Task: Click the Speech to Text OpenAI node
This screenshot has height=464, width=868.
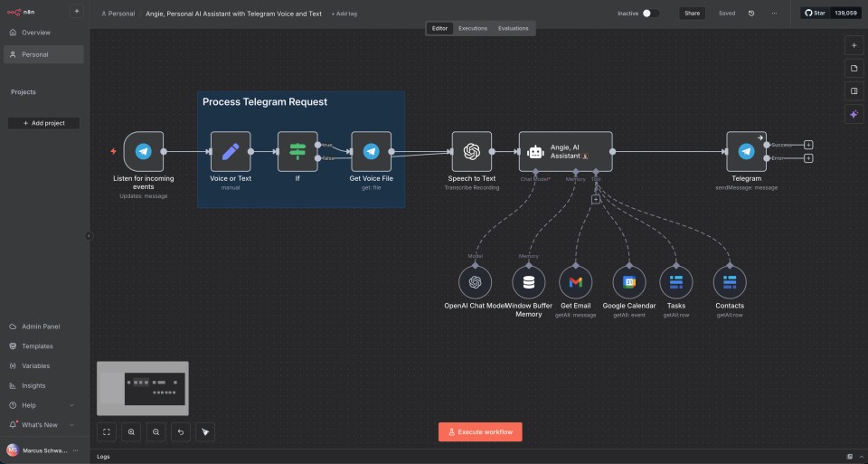Action: tap(470, 152)
